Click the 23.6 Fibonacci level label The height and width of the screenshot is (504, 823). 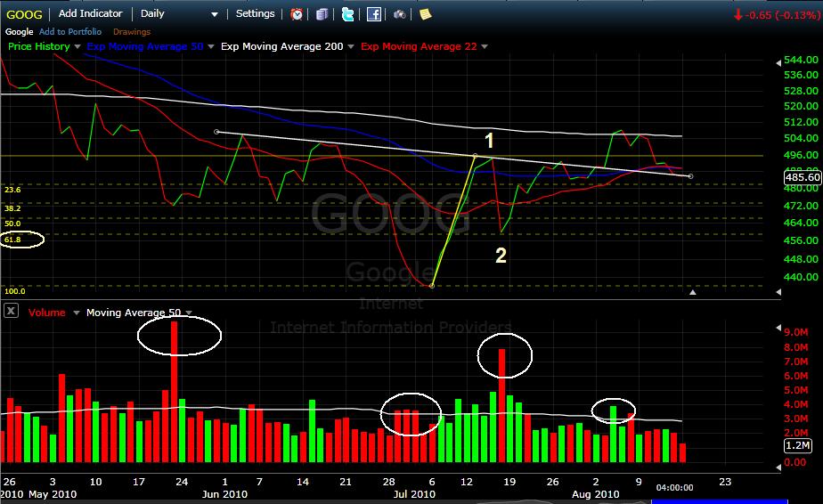pos(12,190)
